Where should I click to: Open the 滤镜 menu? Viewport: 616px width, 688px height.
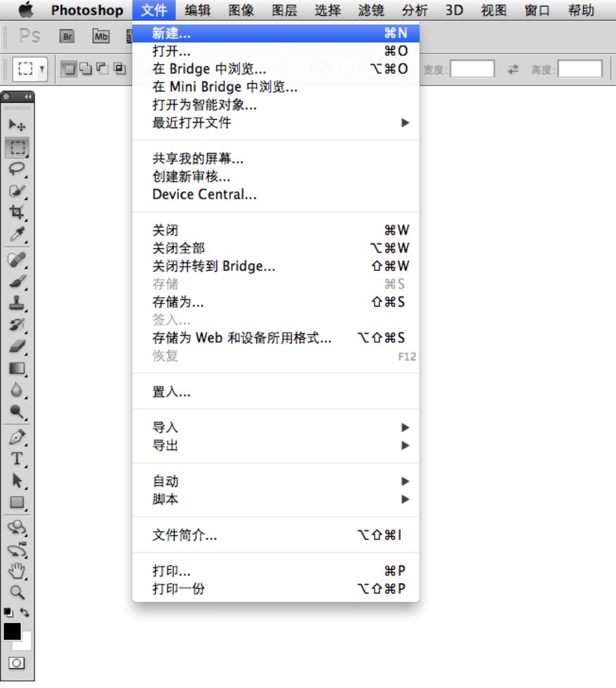[x=371, y=10]
